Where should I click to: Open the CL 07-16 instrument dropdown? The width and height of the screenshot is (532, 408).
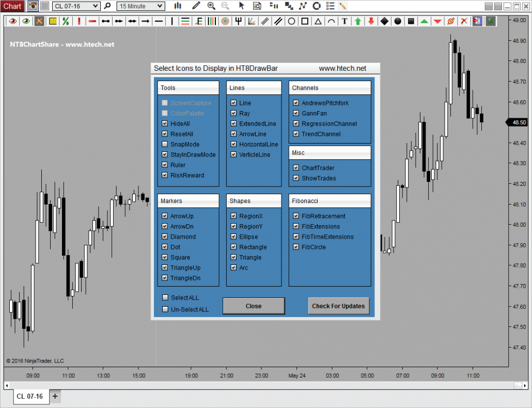click(76, 6)
